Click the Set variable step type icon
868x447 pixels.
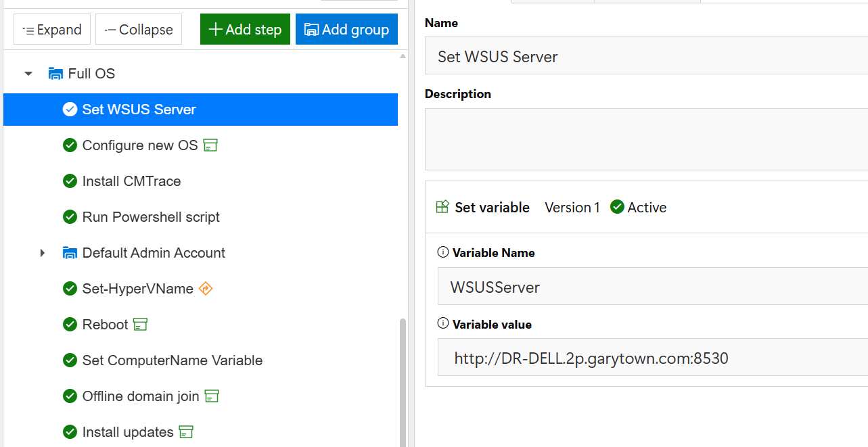[442, 207]
